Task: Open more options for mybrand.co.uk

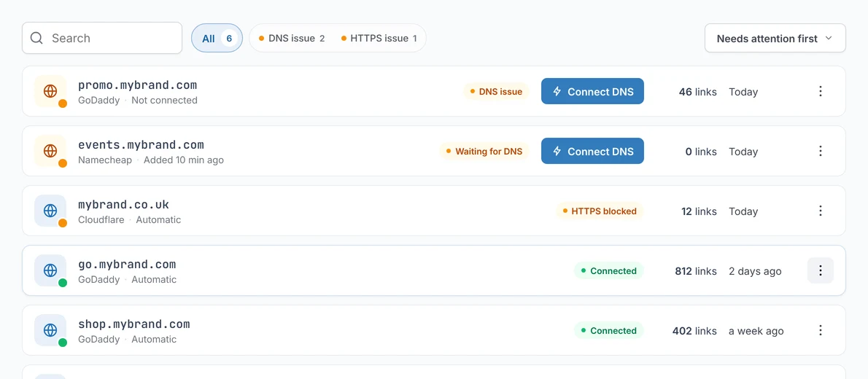Action: coord(821,211)
